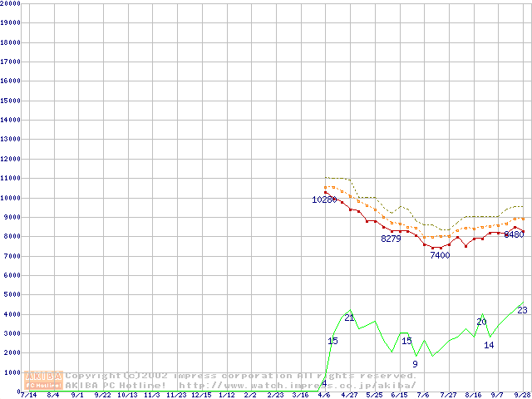Select the 4/6 date axis marker
The width and height of the screenshot is (532, 399).
[324, 395]
